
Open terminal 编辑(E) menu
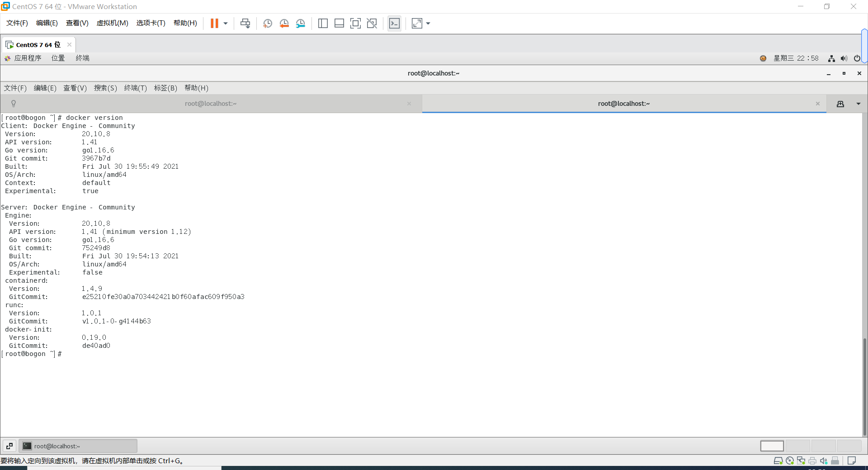[x=45, y=88]
